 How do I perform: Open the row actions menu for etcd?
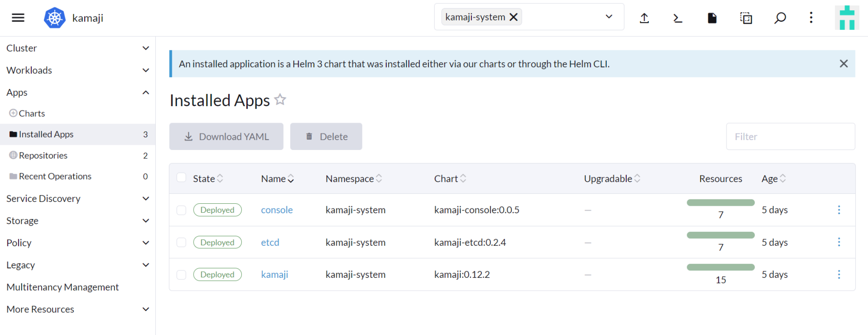(x=838, y=242)
